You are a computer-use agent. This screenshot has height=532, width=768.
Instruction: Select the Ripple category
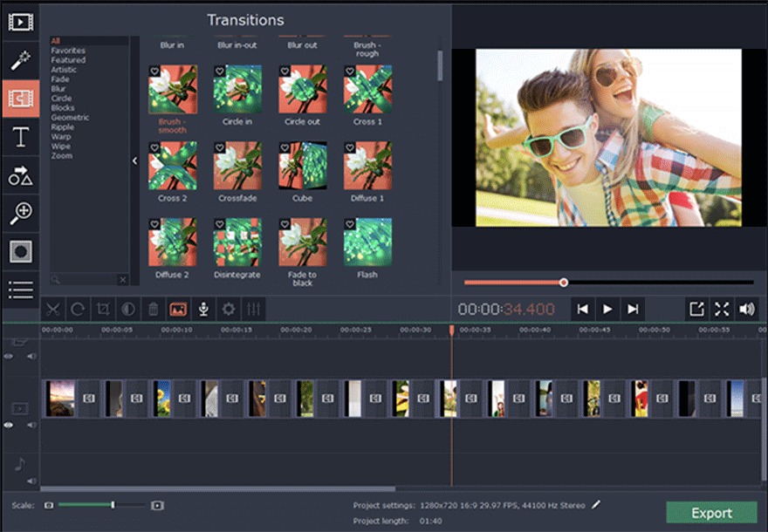62,126
